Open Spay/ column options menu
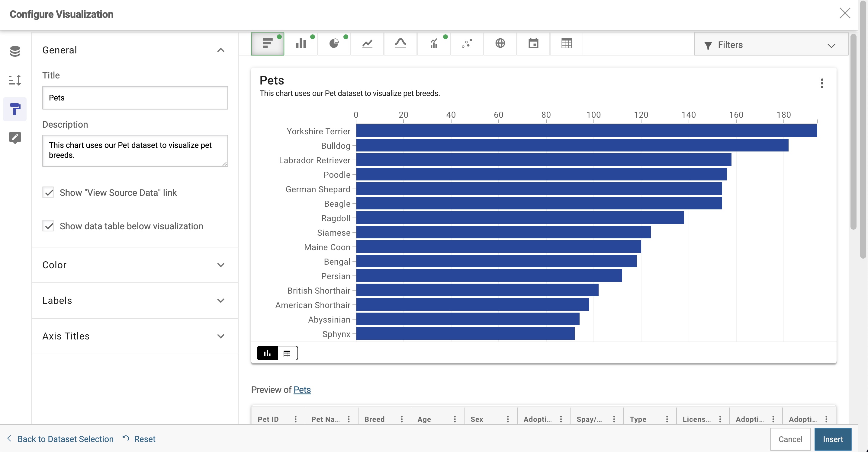868x452 pixels. pos(614,419)
